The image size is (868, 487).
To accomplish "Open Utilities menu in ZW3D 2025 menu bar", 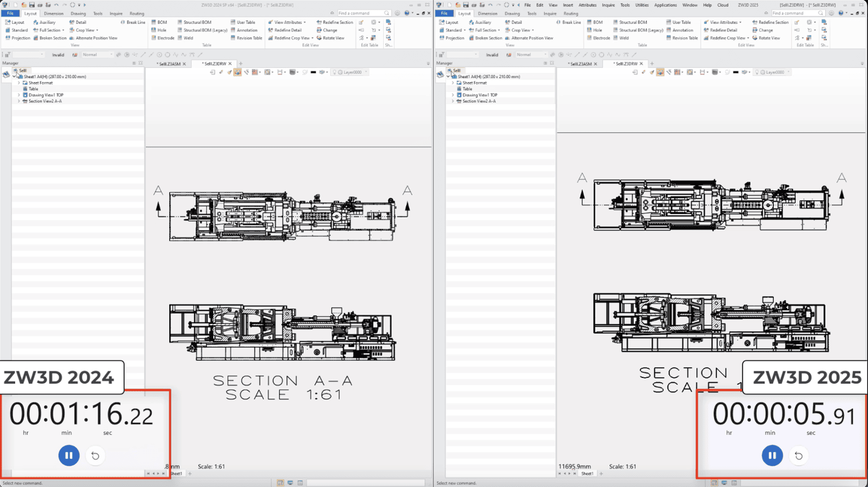I will pos(642,5).
